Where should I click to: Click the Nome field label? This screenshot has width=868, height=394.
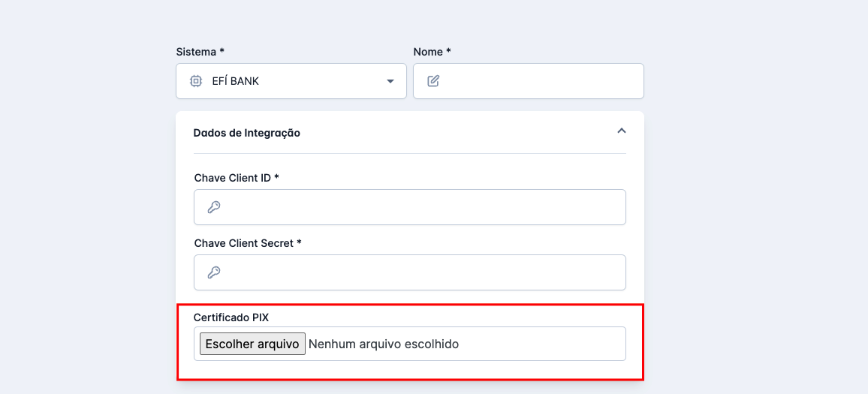point(432,52)
